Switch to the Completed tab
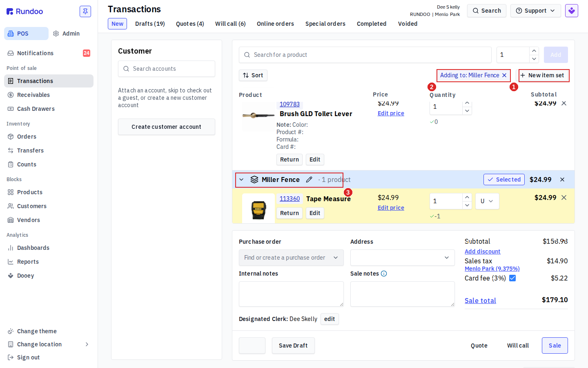 (x=372, y=24)
